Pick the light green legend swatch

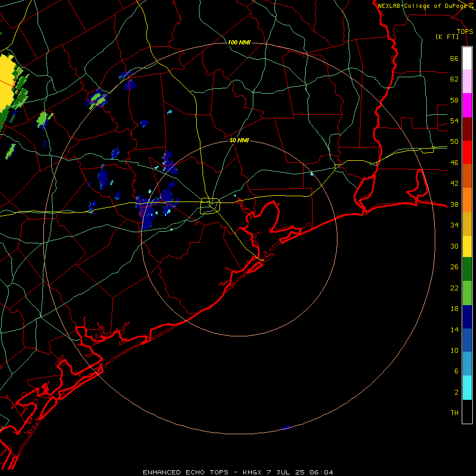coord(467,293)
